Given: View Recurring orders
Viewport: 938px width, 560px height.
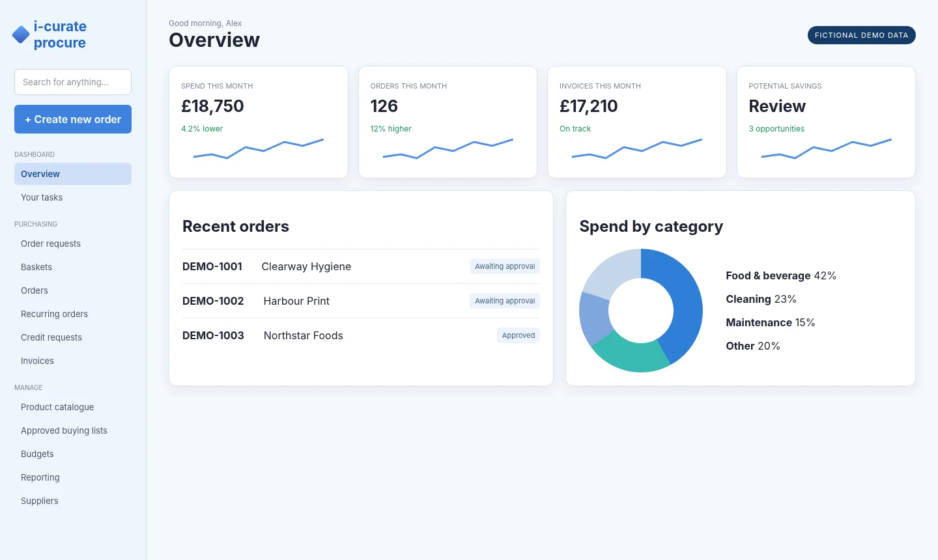Looking at the screenshot, I should (x=73, y=314).
